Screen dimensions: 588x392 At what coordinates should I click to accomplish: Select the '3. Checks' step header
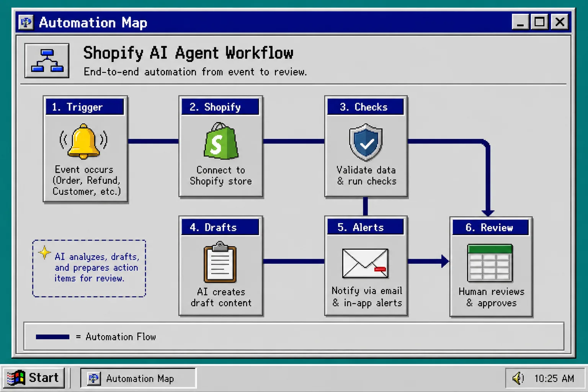366,107
